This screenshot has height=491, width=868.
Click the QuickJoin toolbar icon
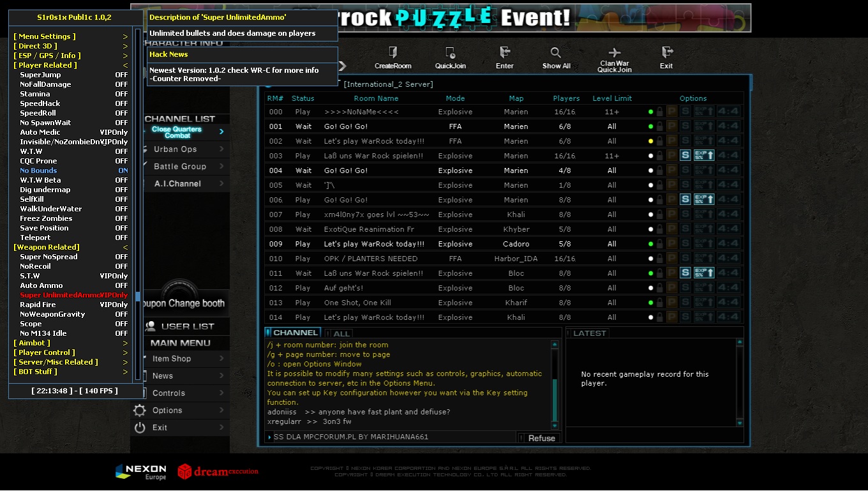tap(451, 52)
